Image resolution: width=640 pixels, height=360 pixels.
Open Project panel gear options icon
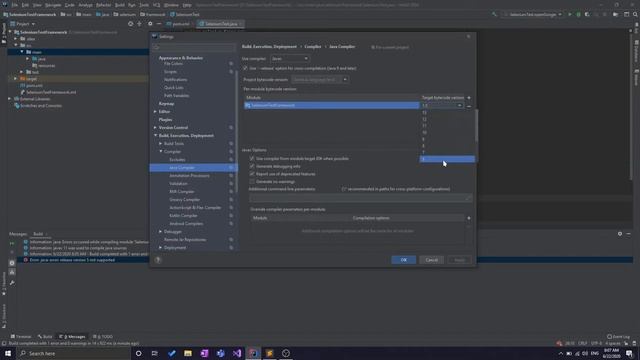150,24
